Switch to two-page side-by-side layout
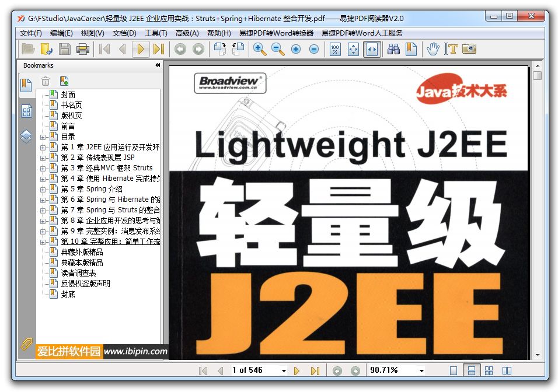The width and height of the screenshot is (558, 392). pyautogui.click(x=507, y=370)
